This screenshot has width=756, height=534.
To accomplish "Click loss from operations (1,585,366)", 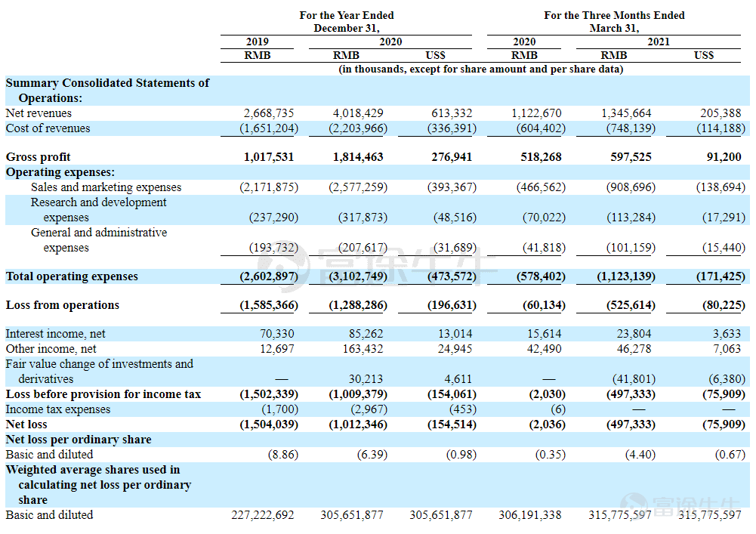I will (269, 305).
